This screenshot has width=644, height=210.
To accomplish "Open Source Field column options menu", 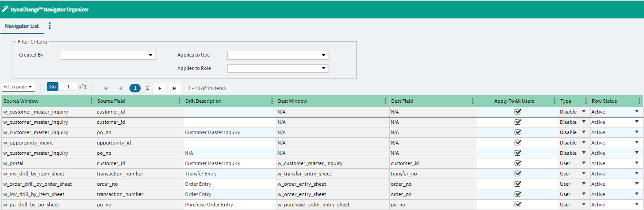I will [x=180, y=101].
